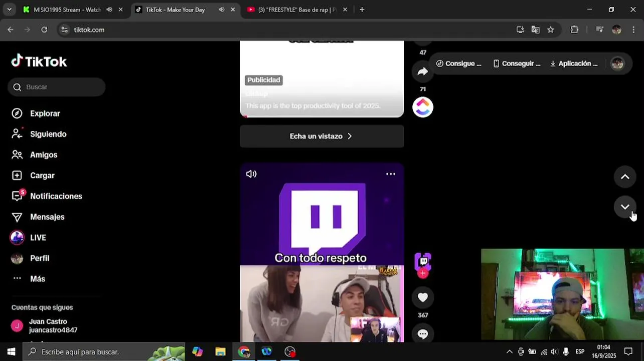
Task: Open File Explorer from taskbar
Action: (x=221, y=352)
